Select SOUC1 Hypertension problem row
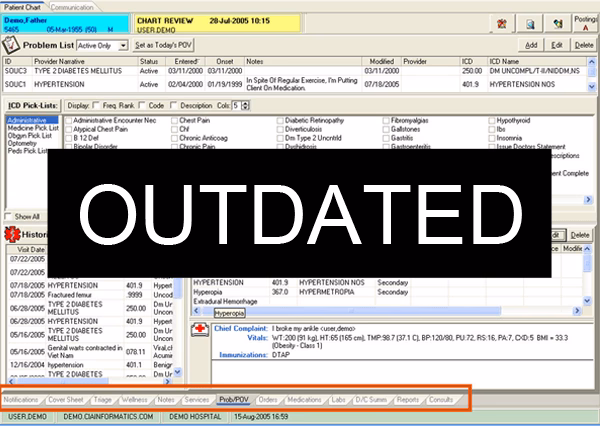The width and height of the screenshot is (600, 428). [x=295, y=84]
